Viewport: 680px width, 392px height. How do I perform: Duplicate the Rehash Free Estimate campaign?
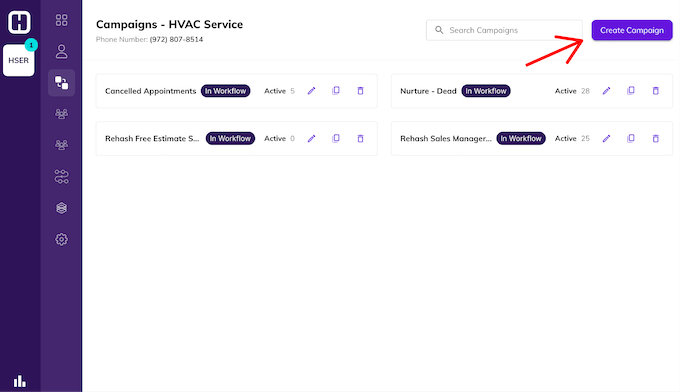[336, 138]
